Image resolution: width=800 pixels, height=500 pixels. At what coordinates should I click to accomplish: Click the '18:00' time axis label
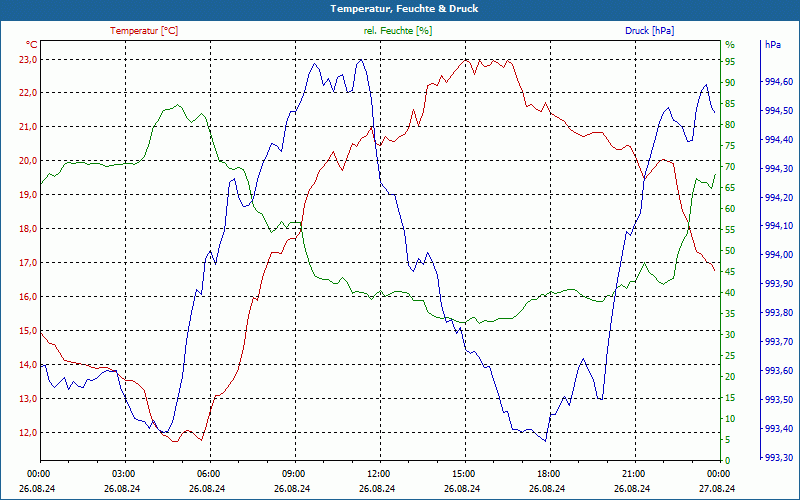(x=547, y=474)
